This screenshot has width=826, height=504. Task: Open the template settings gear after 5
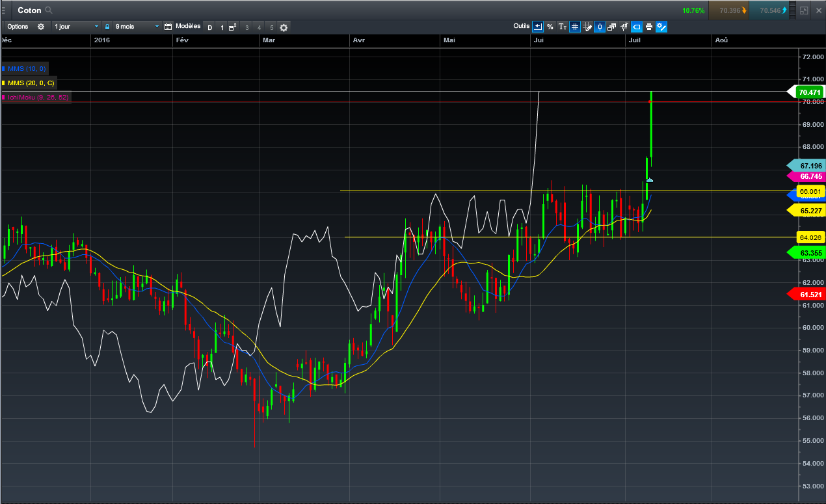(284, 27)
